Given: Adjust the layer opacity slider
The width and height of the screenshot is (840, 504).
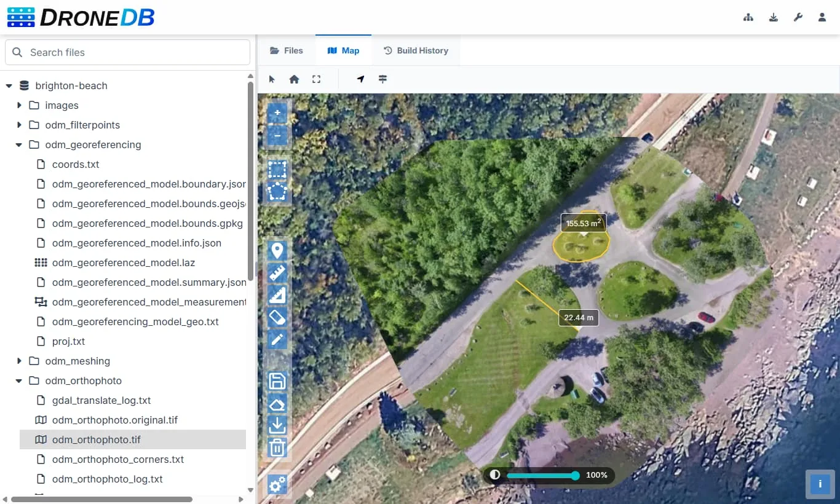Looking at the screenshot, I should 541,476.
